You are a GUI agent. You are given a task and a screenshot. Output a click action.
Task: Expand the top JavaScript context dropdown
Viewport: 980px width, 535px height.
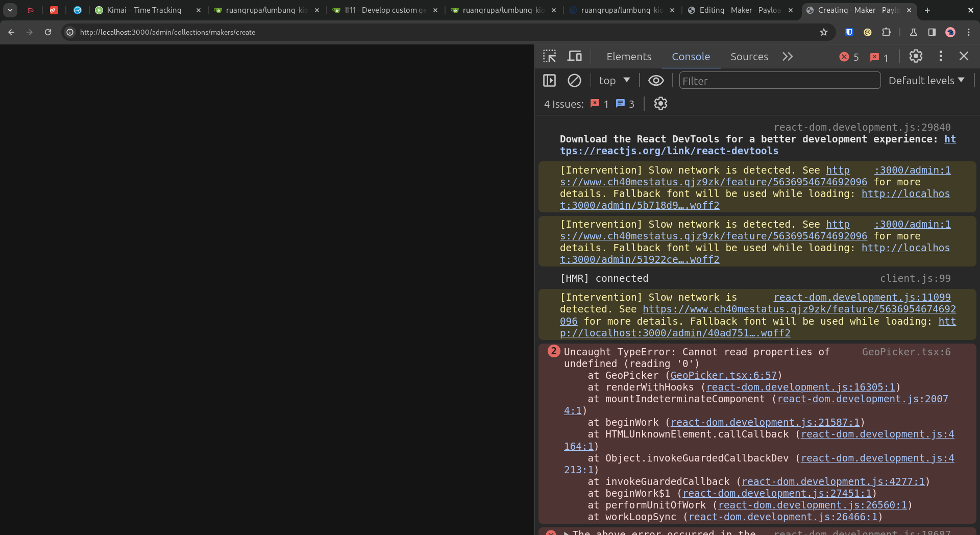(x=615, y=81)
